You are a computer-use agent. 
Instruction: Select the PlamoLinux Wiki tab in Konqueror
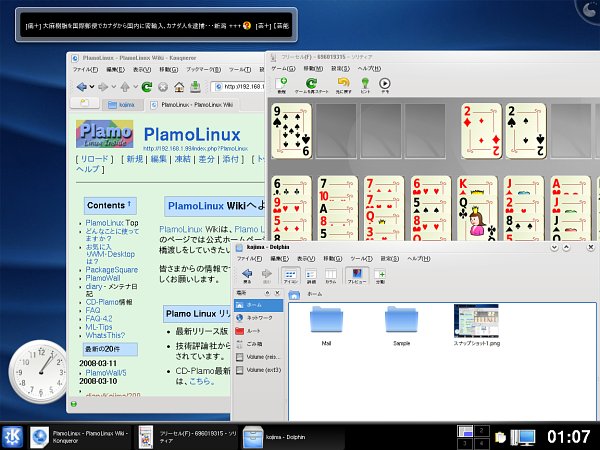[x=192, y=104]
